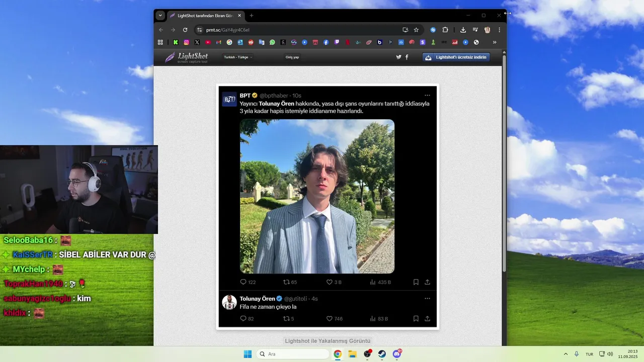This screenshot has height=362, width=644.
Task: Expand the Turkish - Türkçe language dropdown
Action: coord(238,57)
